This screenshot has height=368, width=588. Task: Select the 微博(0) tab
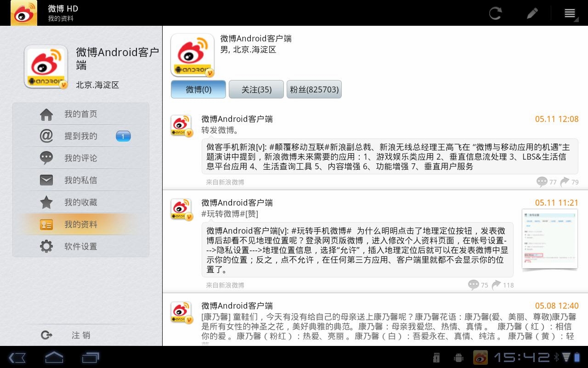pos(198,89)
